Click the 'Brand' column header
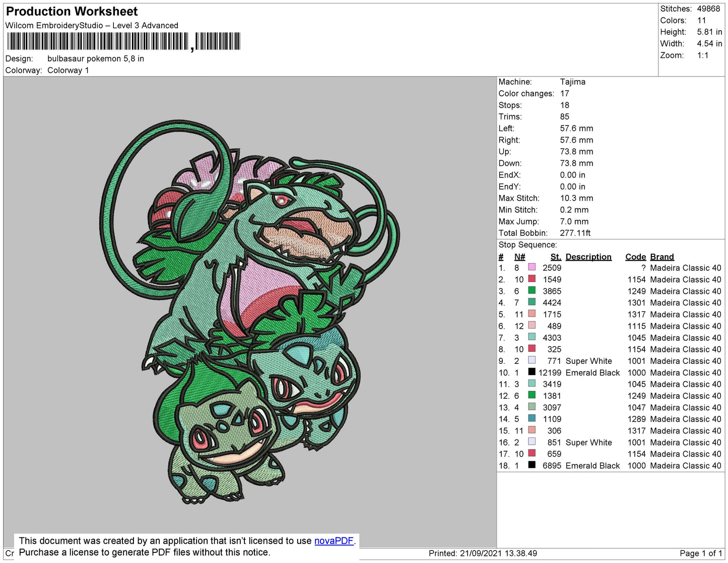This screenshot has height=563, width=728. click(x=662, y=257)
